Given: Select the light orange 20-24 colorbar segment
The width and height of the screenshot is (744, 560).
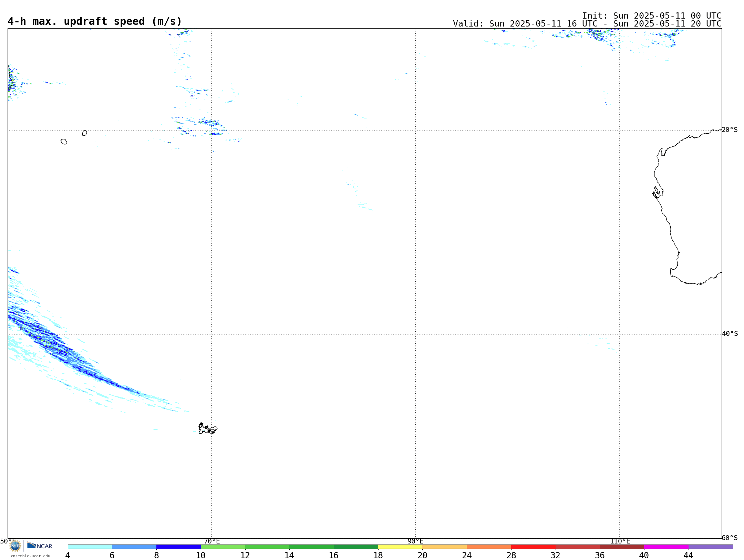Looking at the screenshot, I should tap(445, 547).
